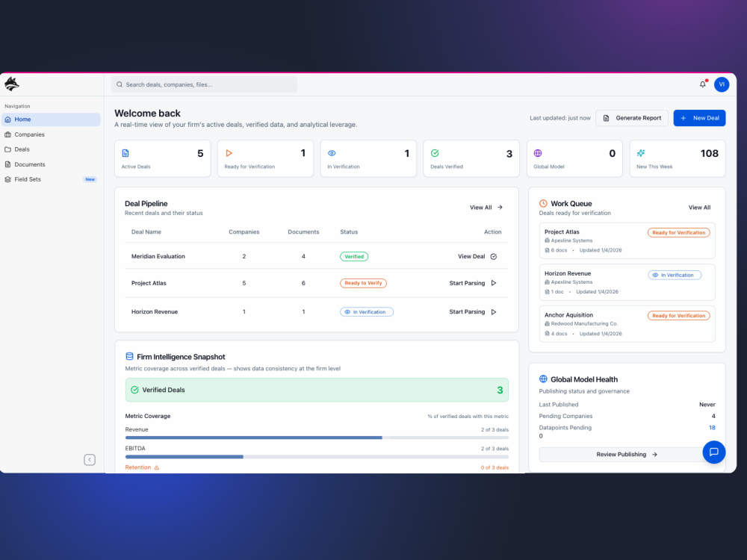747x560 pixels.
Task: Click Meridian Evaluation deal name
Action: 158,256
